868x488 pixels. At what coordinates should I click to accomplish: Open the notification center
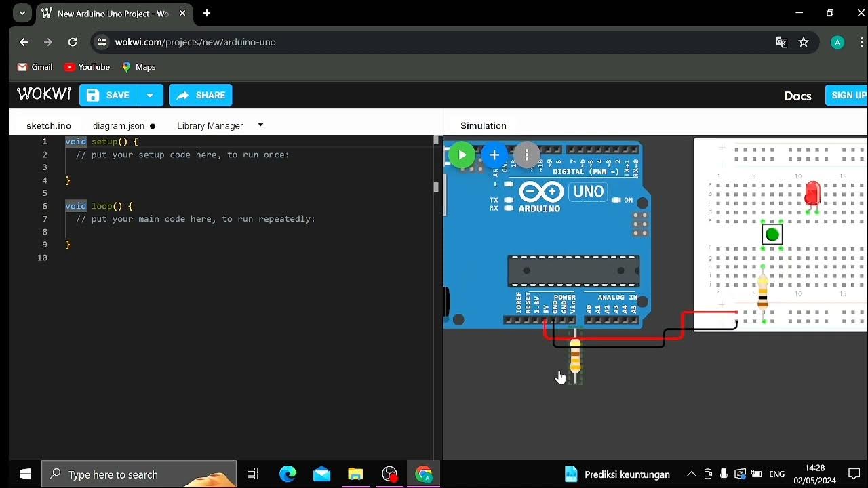click(854, 474)
